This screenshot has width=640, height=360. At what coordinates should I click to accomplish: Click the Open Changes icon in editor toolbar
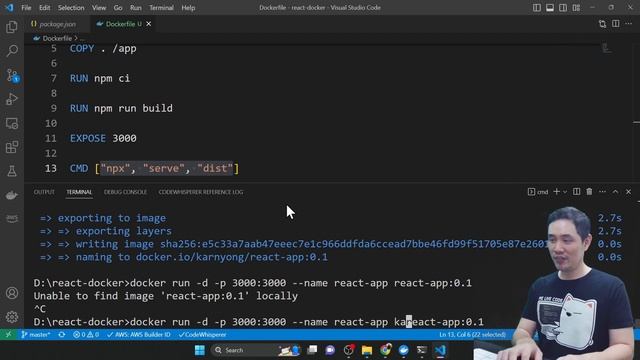tap(602, 24)
